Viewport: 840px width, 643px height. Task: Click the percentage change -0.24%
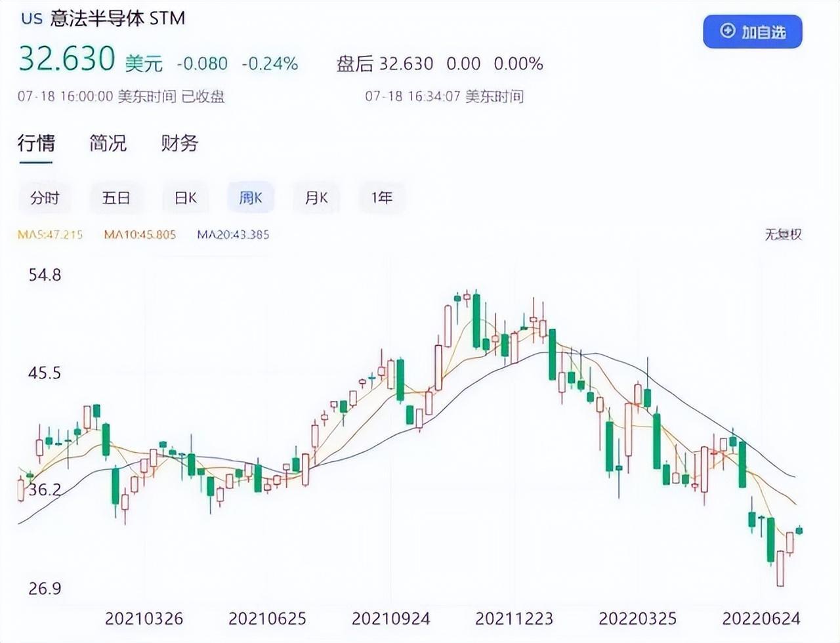click(x=270, y=64)
